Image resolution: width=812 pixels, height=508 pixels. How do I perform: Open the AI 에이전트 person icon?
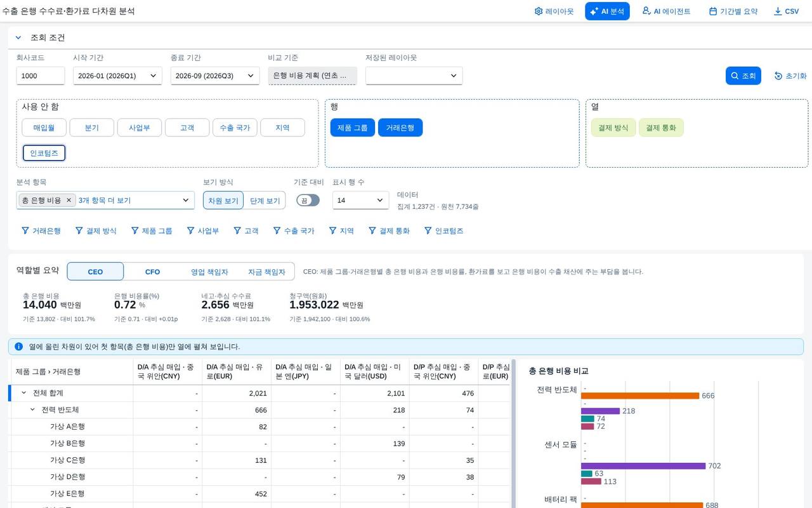click(x=646, y=11)
